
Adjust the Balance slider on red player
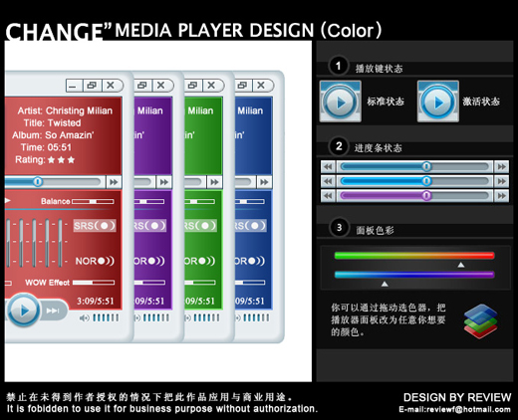93,201
